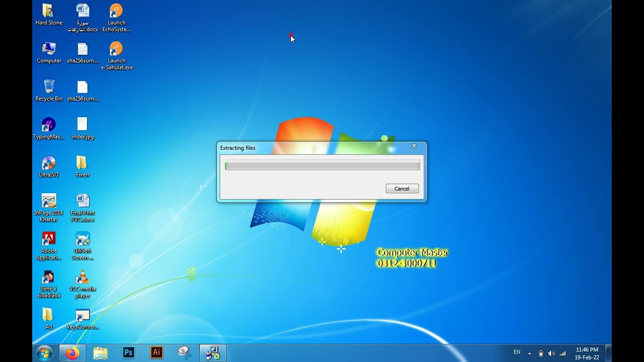Image resolution: width=644 pixels, height=362 pixels.
Task: Click the Show desktop button
Action: tap(608, 353)
